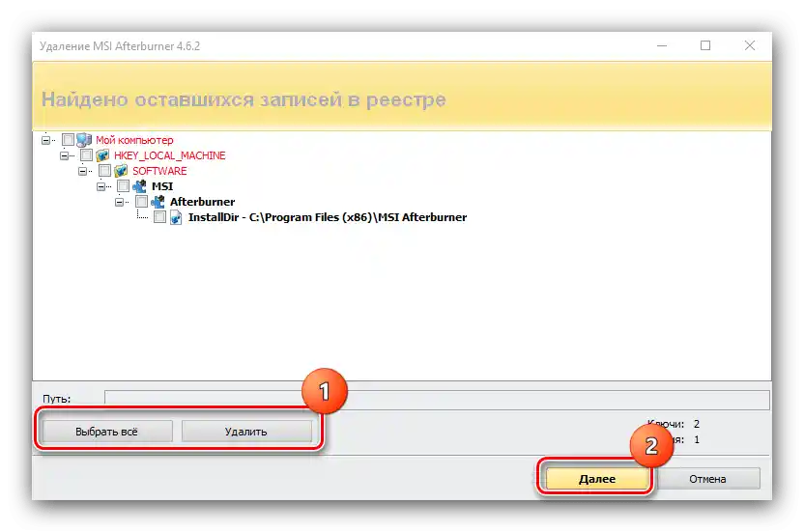
Task: Select InstallDir - C:\Program Files (x86)\MSI Afterburner
Action: pos(328,217)
